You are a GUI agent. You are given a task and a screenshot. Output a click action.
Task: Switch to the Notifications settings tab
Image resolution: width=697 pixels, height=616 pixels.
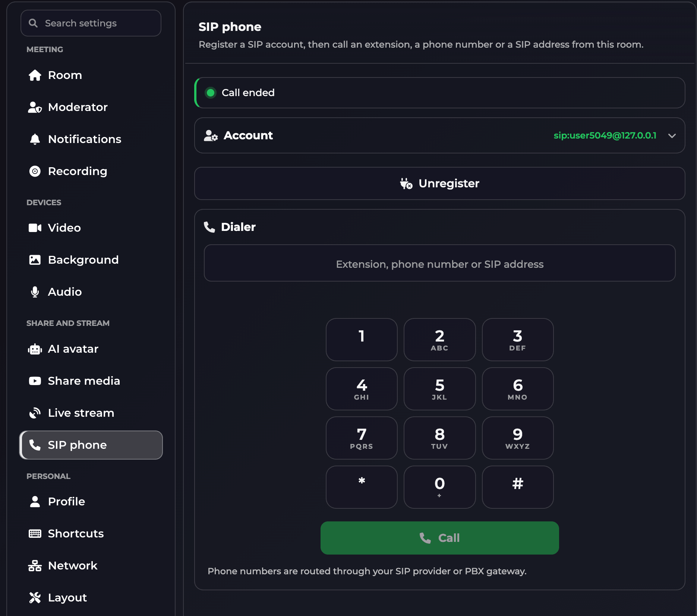click(x=91, y=139)
